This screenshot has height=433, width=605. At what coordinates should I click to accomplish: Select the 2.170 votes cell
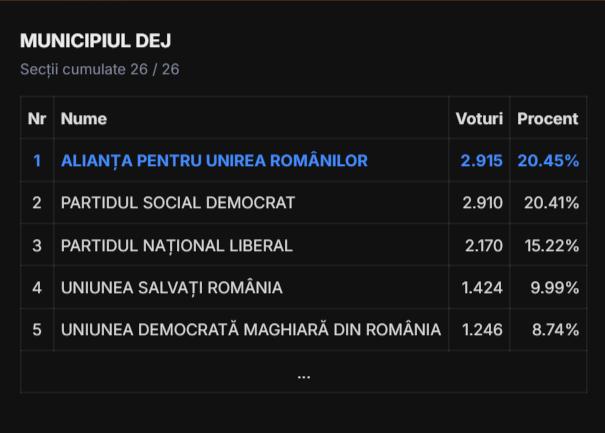tap(482, 245)
